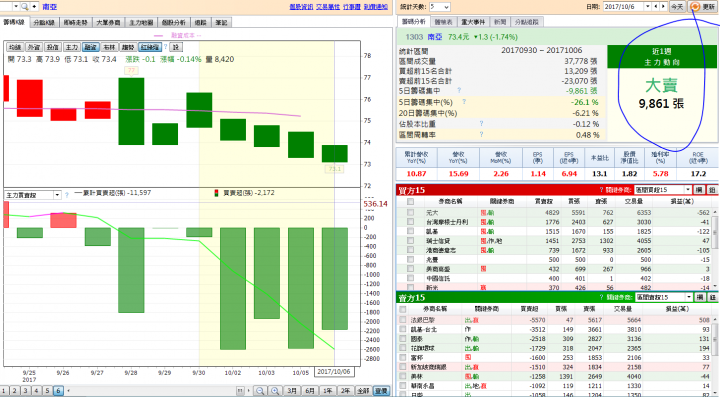Zoom in the chart with the plus magnifier
720x397 pixels.
tap(275, 391)
